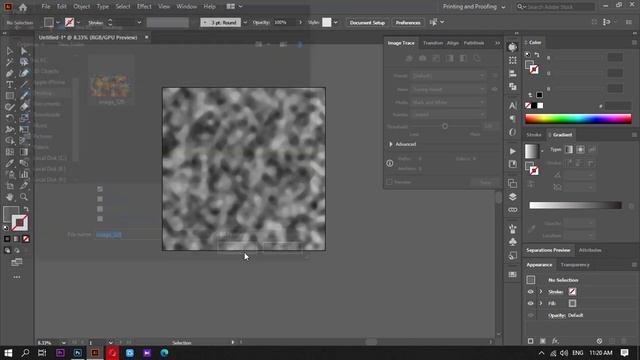Choose Radial gradient type
Screen dimensions: 640x360
pyautogui.click(x=580, y=150)
